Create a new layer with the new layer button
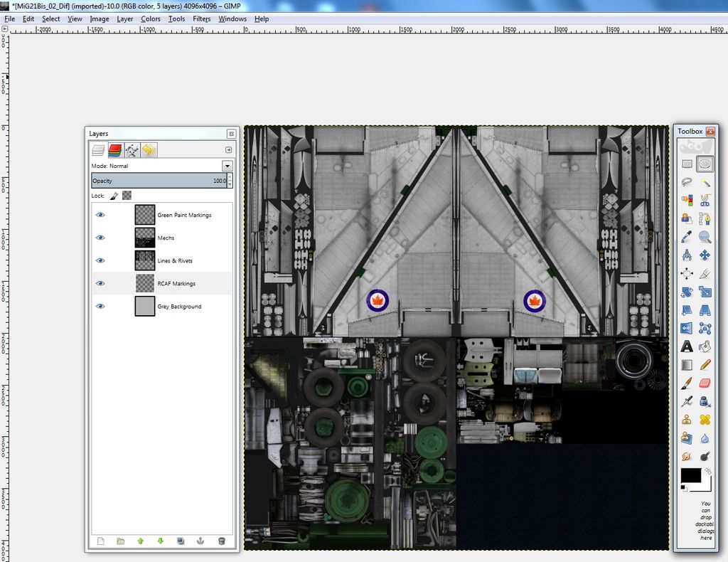 (x=100, y=541)
